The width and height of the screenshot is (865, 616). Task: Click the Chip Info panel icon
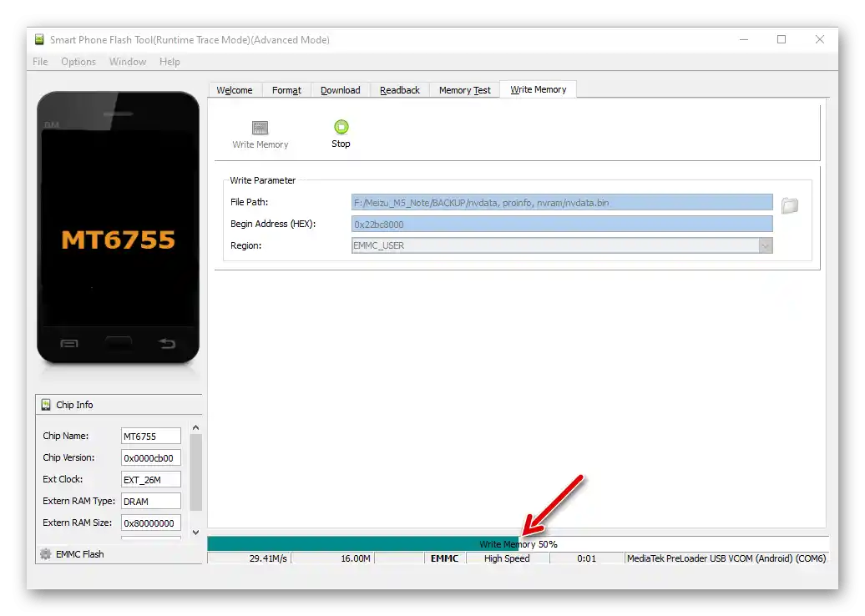(46, 405)
